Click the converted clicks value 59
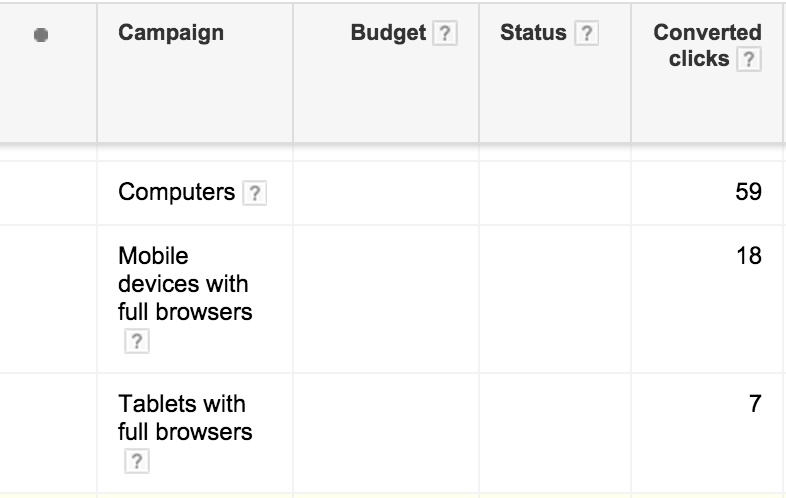Viewport: 786px width, 498px height. (748, 192)
